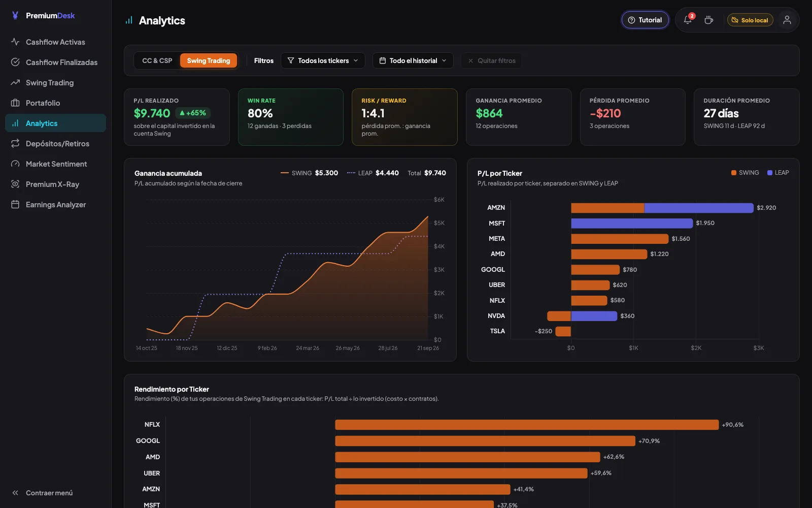
Task: Toggle SWING legend in P/L por Ticker
Action: pyautogui.click(x=745, y=173)
